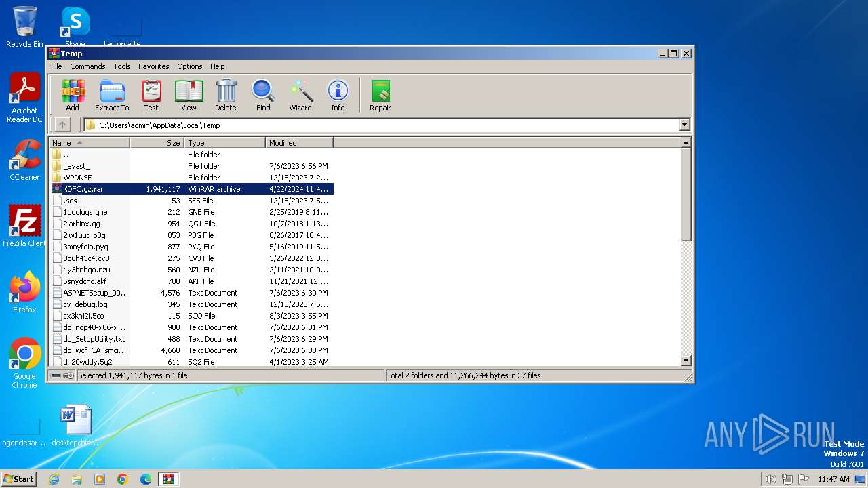
Task: Open Windows Media Player taskbar icon
Action: pos(100,479)
